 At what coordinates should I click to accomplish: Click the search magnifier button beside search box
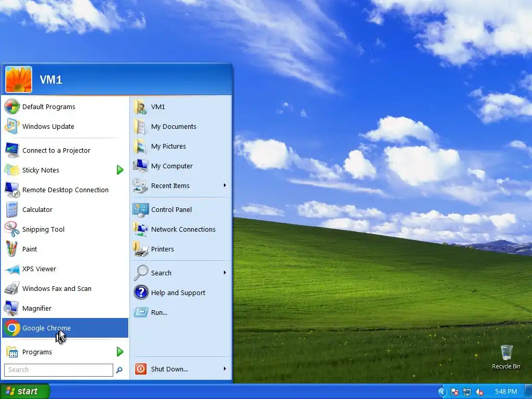pos(119,370)
